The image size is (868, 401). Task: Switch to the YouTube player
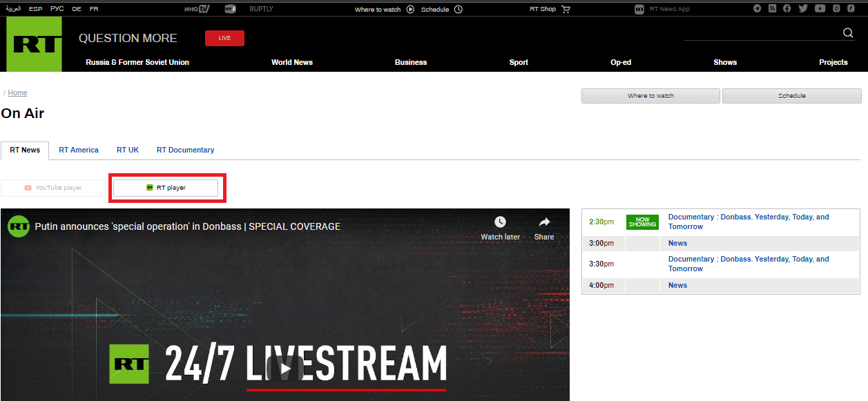pos(53,188)
